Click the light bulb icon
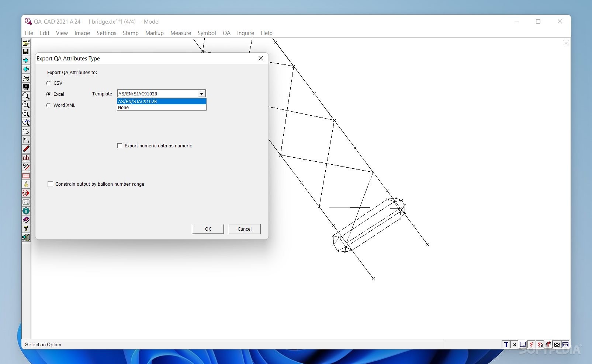This screenshot has width=592, height=364. pos(26,185)
